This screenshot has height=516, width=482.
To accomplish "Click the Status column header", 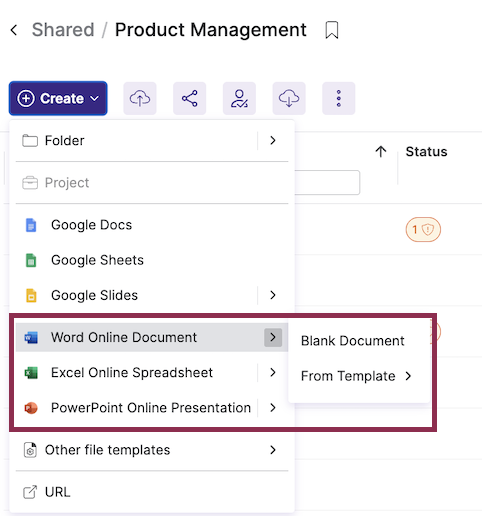I will pyautogui.click(x=426, y=152).
